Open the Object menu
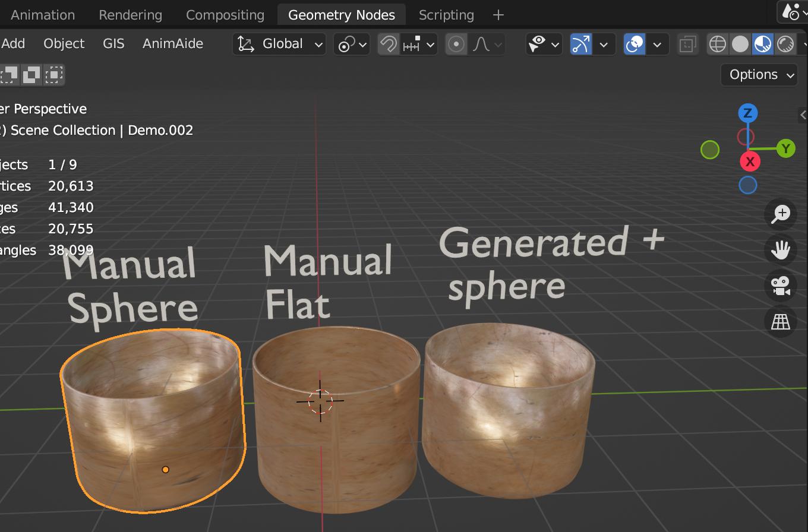The width and height of the screenshot is (808, 532). 64,43
